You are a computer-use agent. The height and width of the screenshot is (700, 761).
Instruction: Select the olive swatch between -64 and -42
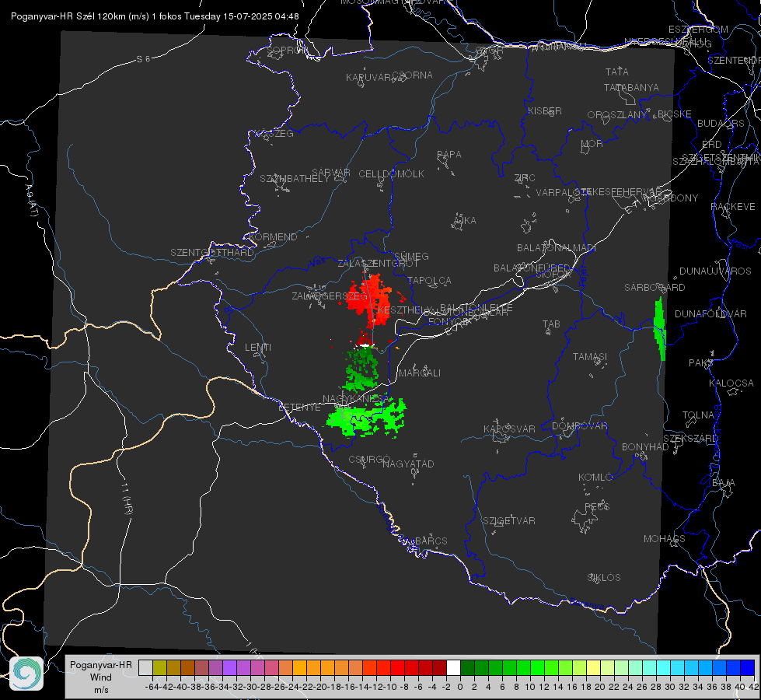click(159, 667)
